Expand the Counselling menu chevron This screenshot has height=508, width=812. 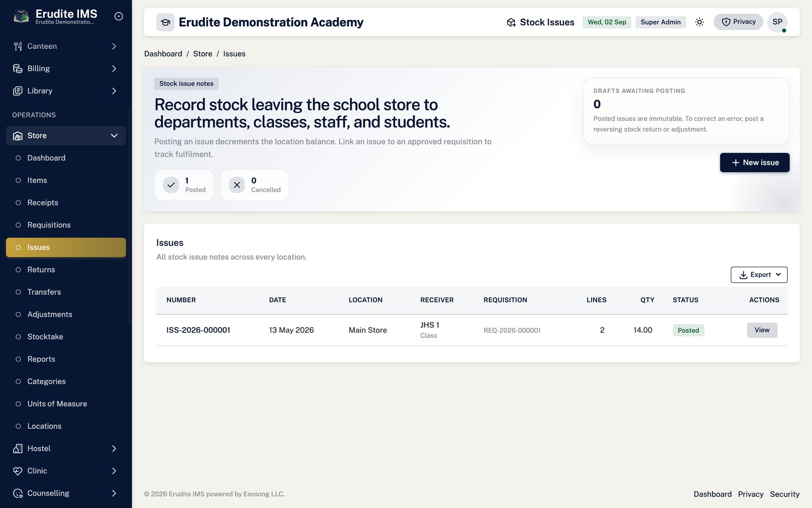point(114,493)
